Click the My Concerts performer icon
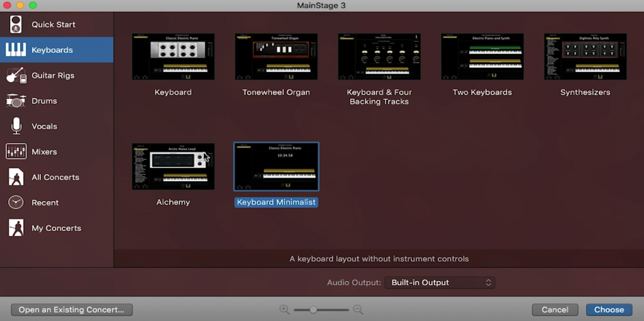 tap(16, 228)
